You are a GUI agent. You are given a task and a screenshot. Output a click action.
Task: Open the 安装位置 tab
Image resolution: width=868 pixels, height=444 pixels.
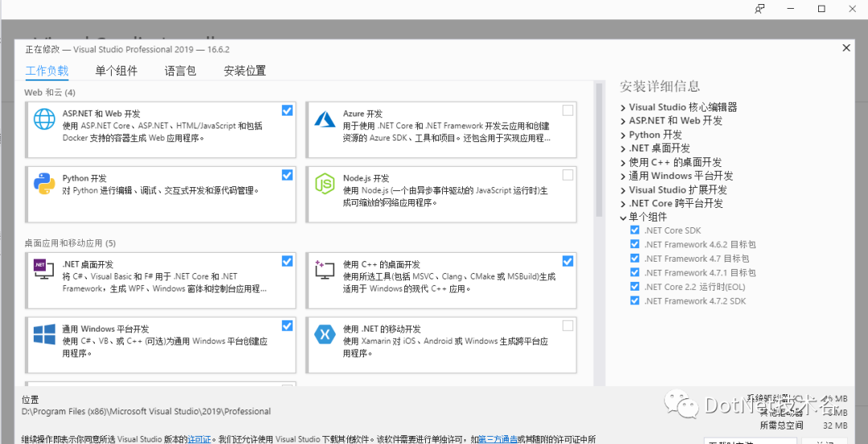point(244,71)
